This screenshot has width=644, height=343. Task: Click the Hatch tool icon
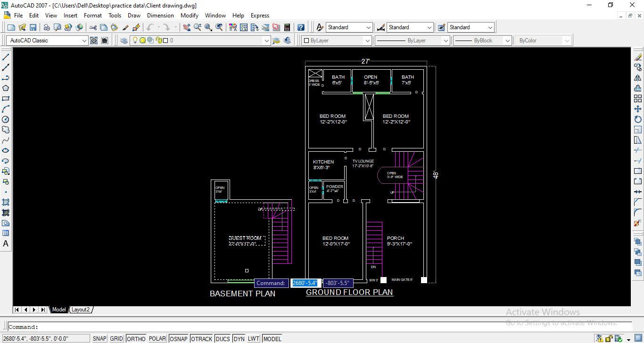coord(6,202)
